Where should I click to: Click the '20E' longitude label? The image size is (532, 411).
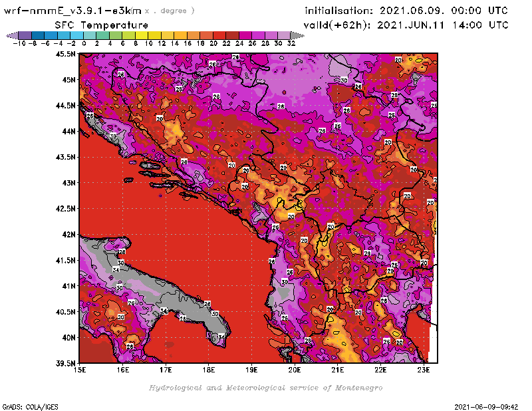pyautogui.click(x=295, y=370)
